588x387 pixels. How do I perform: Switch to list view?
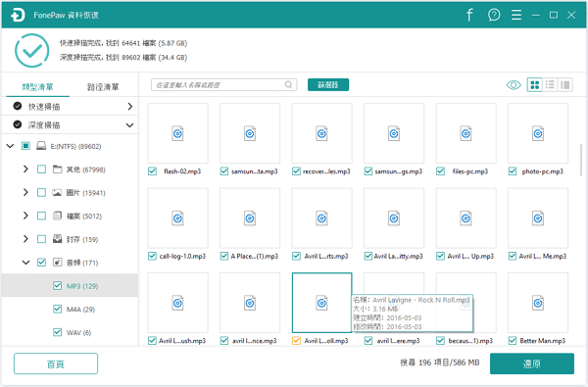coord(550,85)
